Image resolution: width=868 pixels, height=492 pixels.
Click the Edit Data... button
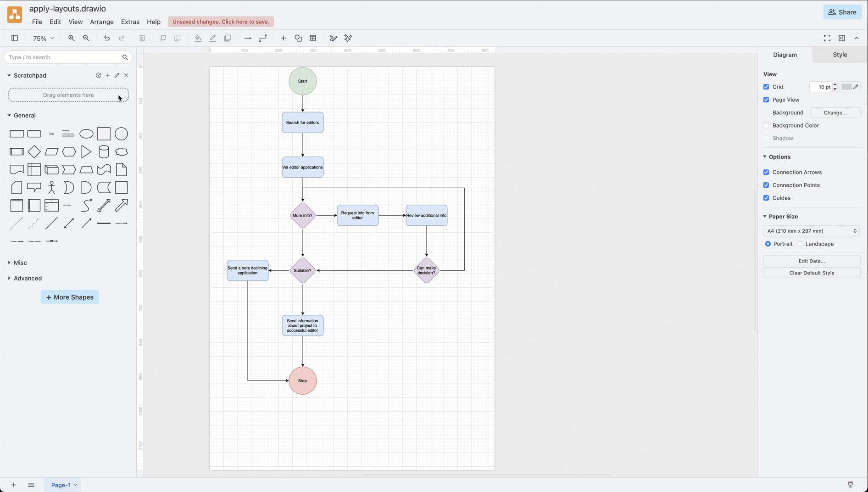point(812,261)
